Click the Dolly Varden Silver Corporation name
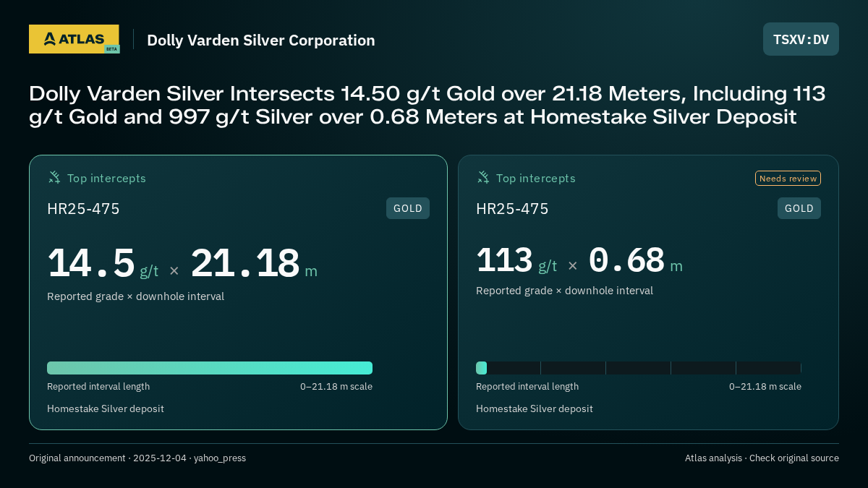This screenshot has width=868, height=488. [x=261, y=40]
